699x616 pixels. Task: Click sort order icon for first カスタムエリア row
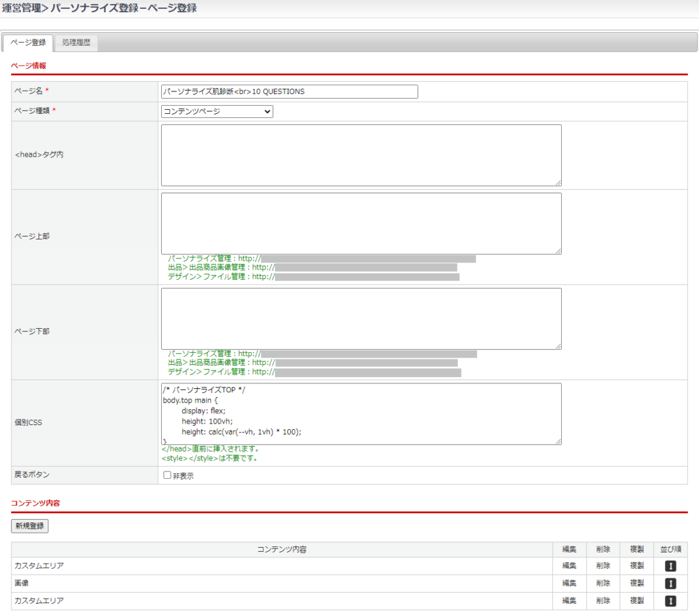tap(670, 566)
